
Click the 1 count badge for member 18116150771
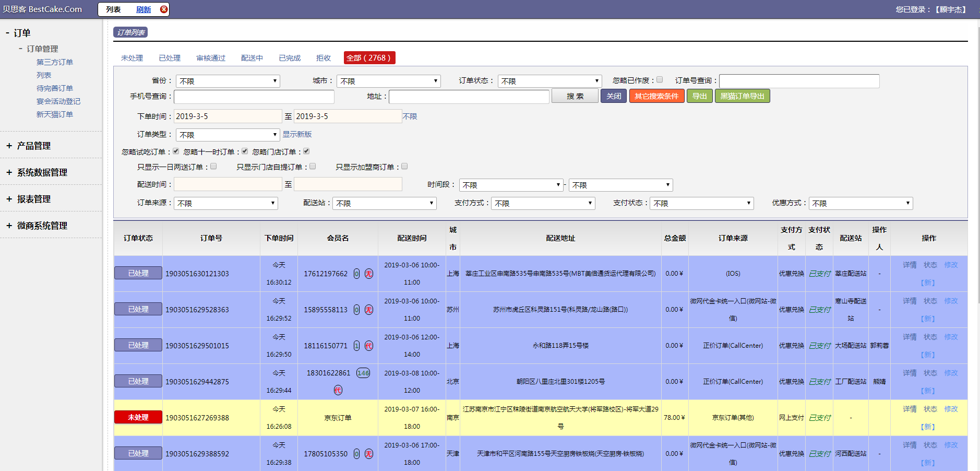click(x=356, y=346)
